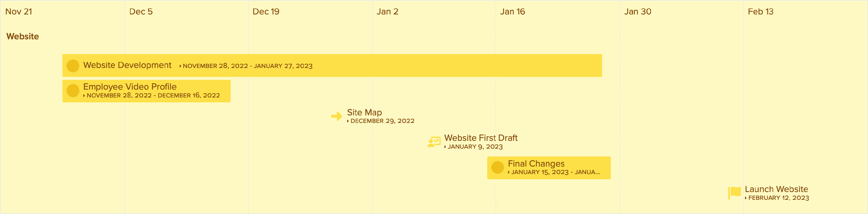The height and width of the screenshot is (214, 868).
Task: Click the Site Map arrow milestone icon
Action: coord(336,116)
